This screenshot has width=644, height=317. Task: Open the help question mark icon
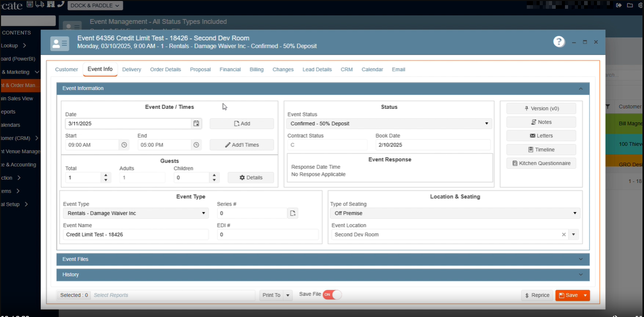[559, 42]
